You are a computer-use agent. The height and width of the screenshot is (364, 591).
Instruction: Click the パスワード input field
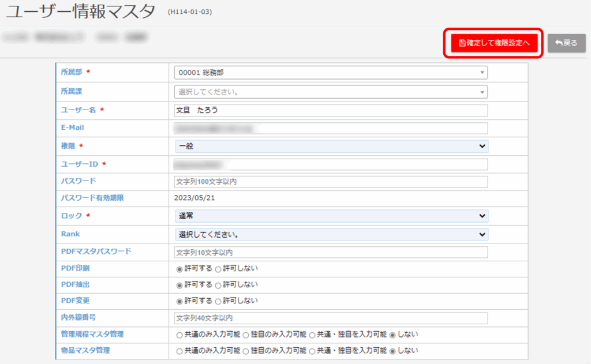point(331,182)
